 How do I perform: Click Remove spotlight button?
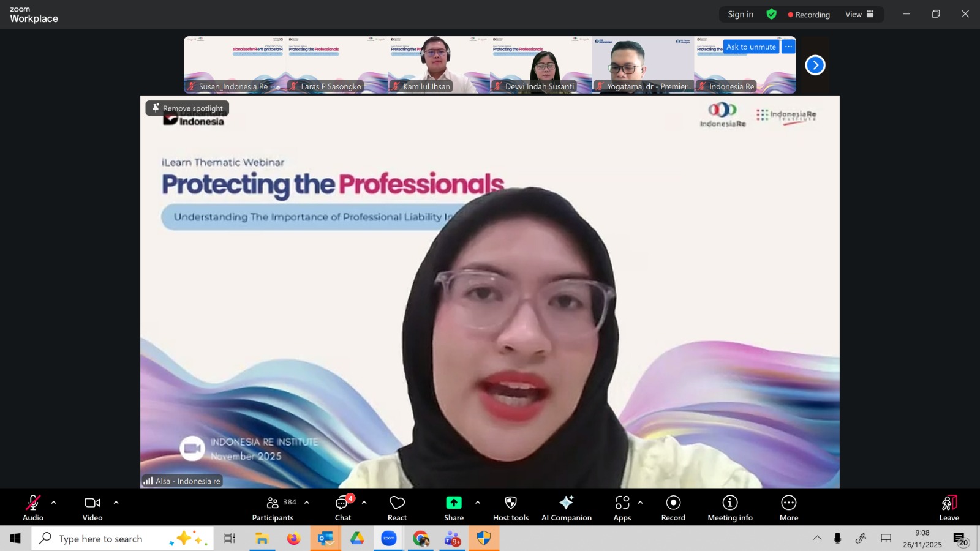(x=187, y=108)
